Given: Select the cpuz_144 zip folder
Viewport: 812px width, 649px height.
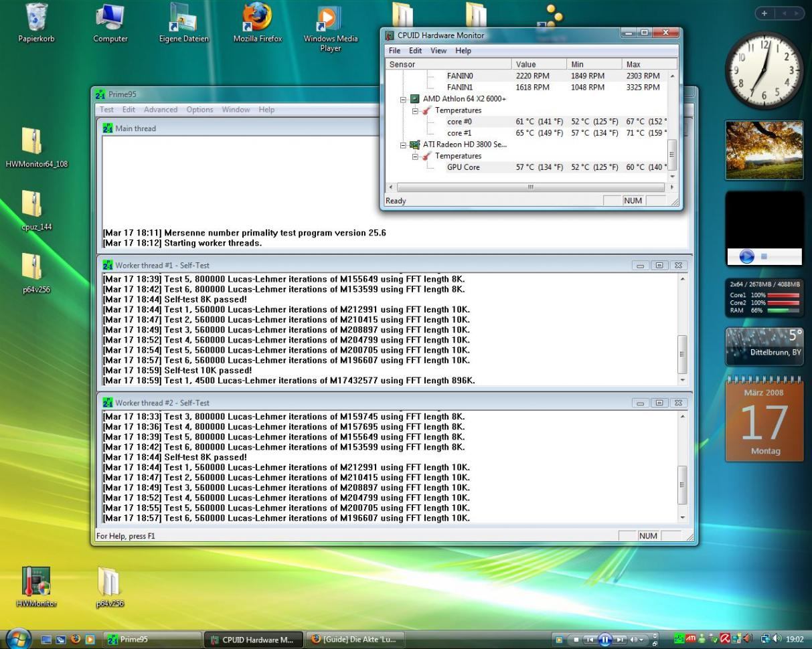Looking at the screenshot, I should (36, 211).
